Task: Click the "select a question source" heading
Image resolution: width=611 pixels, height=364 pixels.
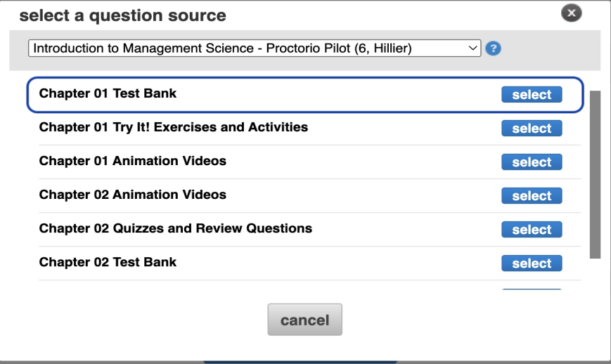Action: tap(123, 15)
